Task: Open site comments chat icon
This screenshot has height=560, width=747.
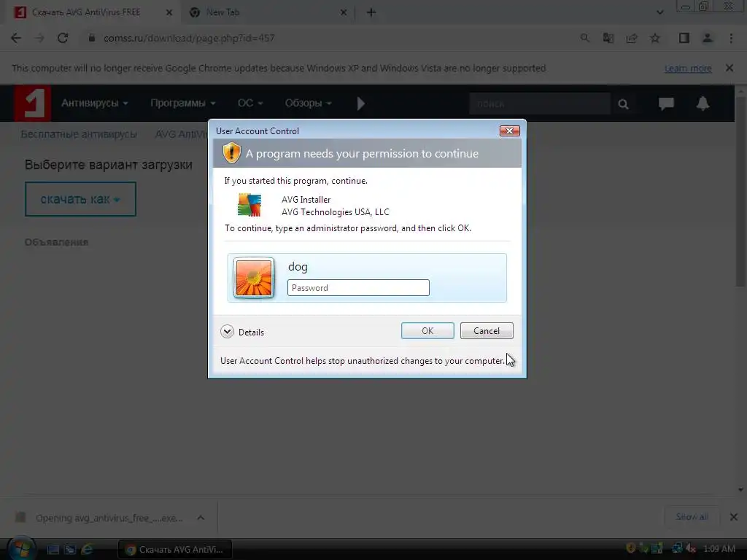Action: (x=666, y=104)
